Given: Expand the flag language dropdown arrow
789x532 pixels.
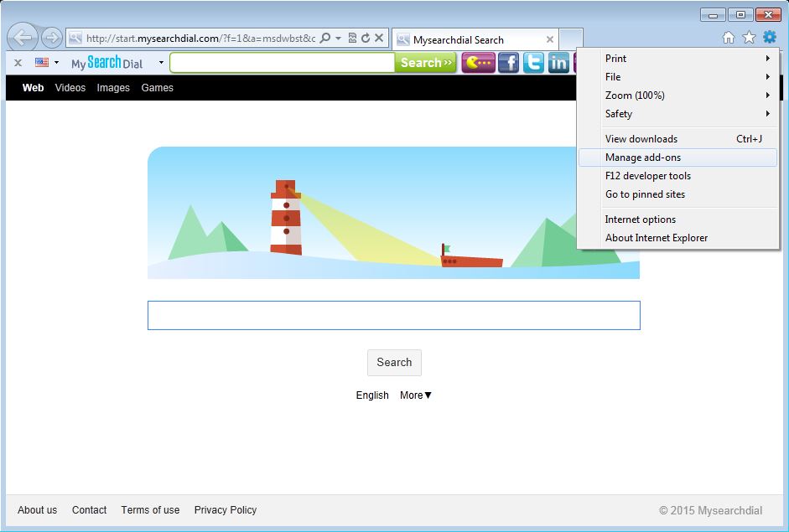Looking at the screenshot, I should click(56, 62).
